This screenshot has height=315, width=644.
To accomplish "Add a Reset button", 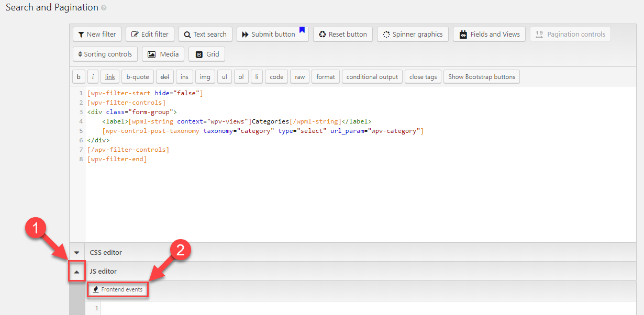I will point(342,34).
